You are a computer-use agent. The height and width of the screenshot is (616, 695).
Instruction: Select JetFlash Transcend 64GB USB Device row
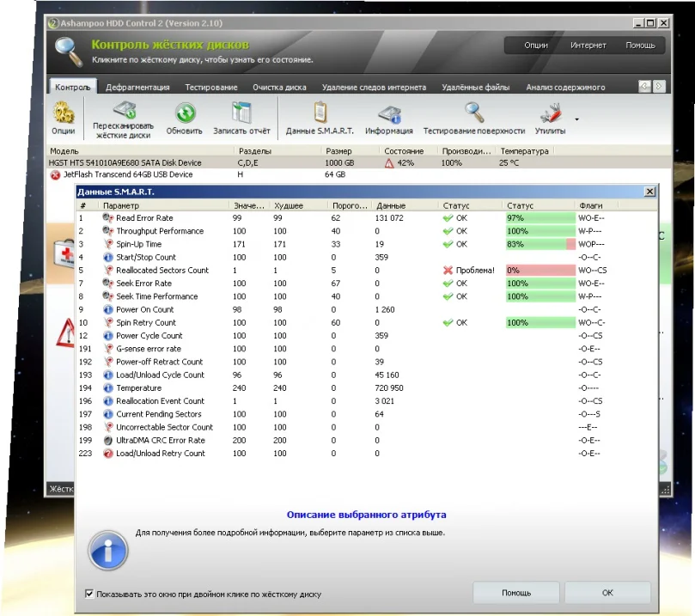tap(358, 174)
